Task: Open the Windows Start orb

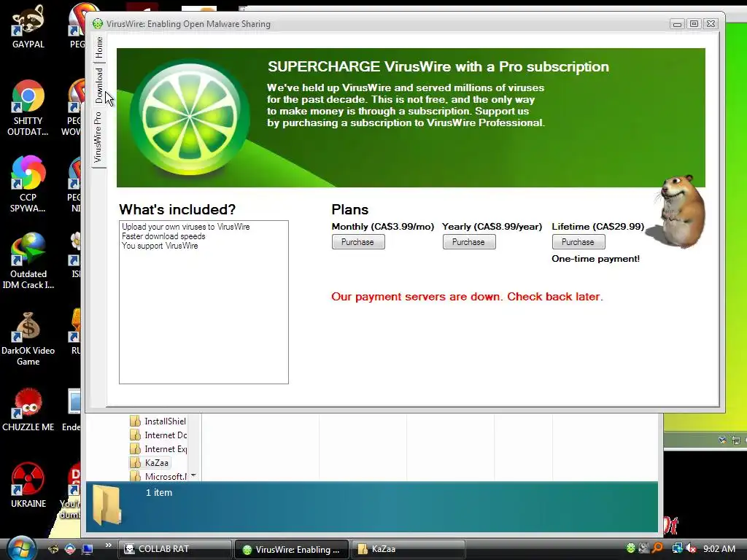Action: pos(21,548)
